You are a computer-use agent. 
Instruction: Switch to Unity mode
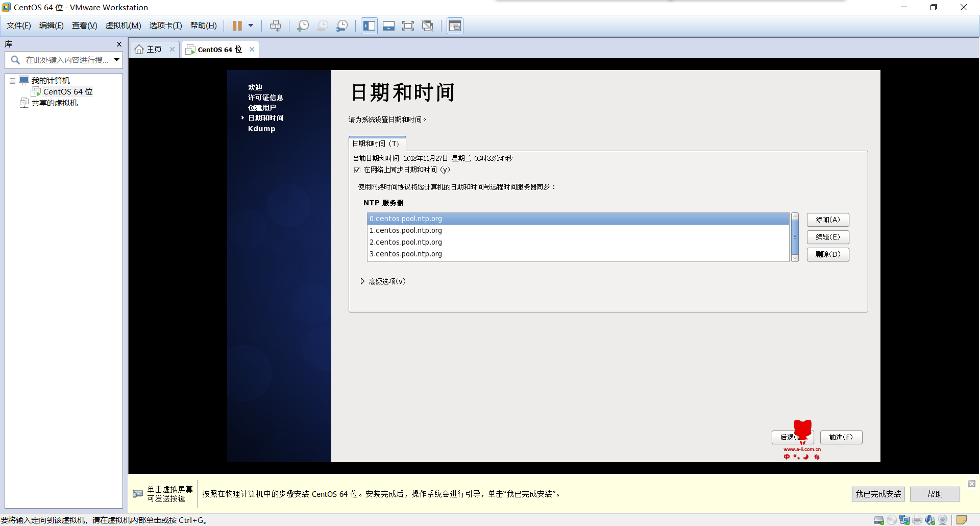[x=428, y=26]
